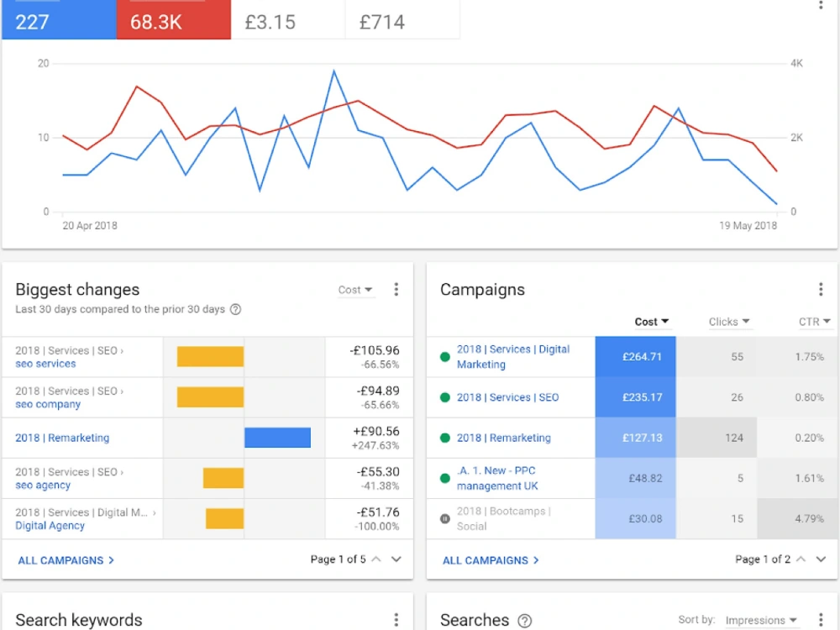Screen dimensions: 840x630
Task: Click paused status icon for Bootcamps Social
Action: coord(444,518)
